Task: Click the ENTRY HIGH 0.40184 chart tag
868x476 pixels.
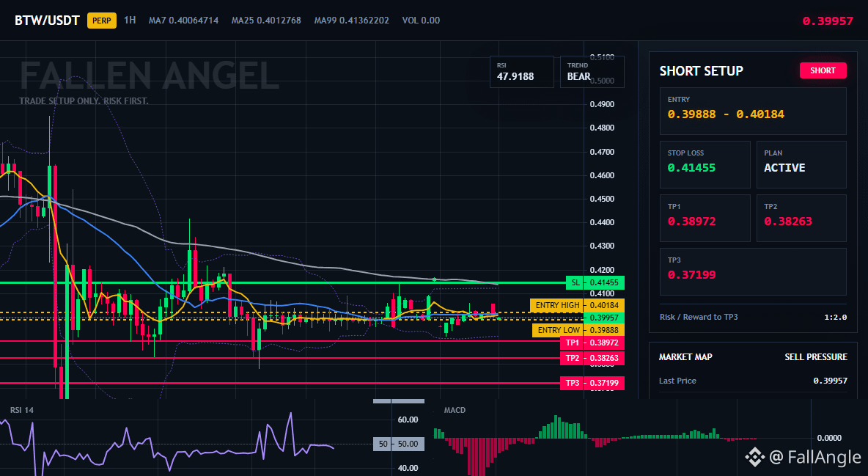Action: (x=577, y=305)
